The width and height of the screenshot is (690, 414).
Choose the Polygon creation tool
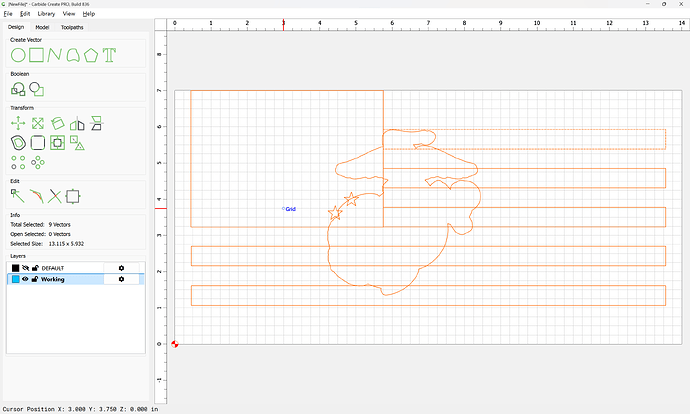[91, 55]
